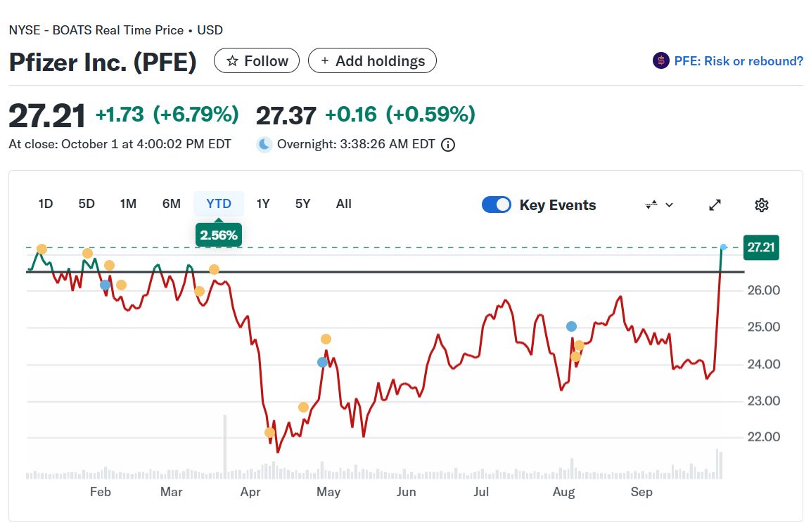Expand chart to full screen

tap(715, 205)
